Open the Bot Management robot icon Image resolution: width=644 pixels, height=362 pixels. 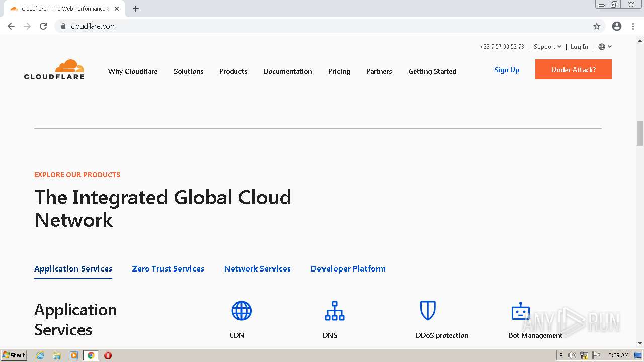[521, 311]
